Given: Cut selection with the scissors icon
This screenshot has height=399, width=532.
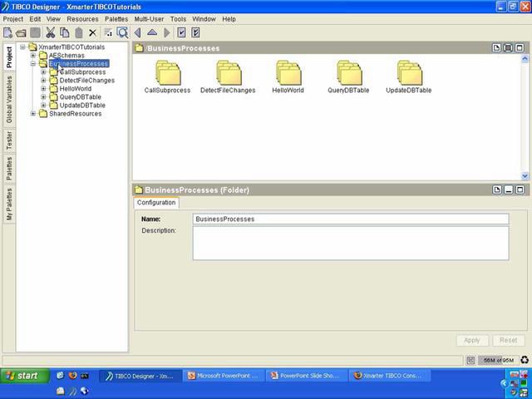Looking at the screenshot, I should coord(50,33).
